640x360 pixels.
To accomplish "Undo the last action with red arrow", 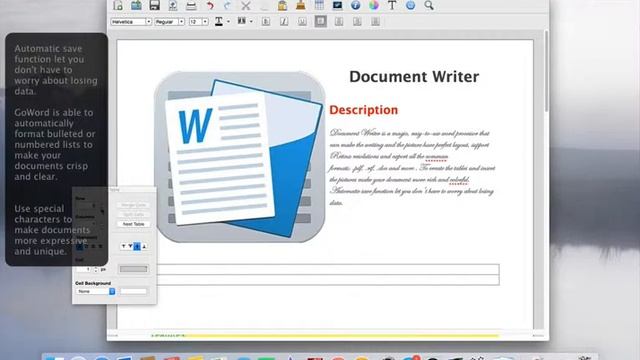I will (209, 5).
